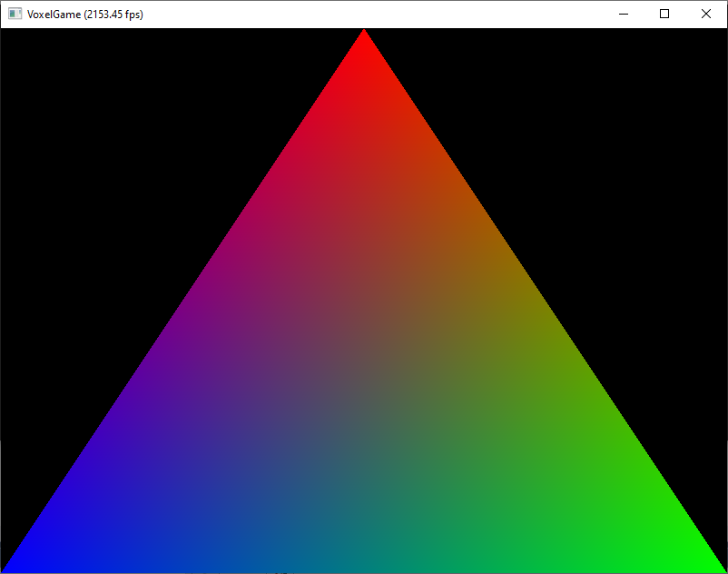Click the VoxelGame app icon in title bar
Image resolution: width=728 pixels, height=574 pixels.
click(15, 14)
